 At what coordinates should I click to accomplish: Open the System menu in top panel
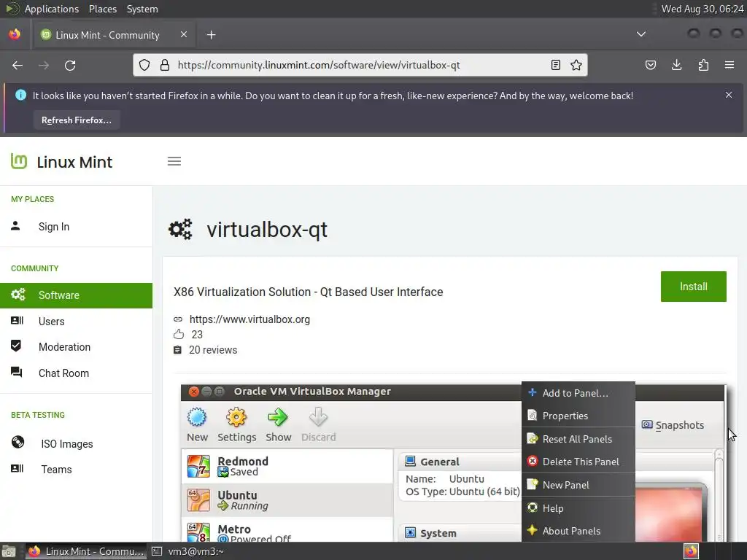[142, 9]
